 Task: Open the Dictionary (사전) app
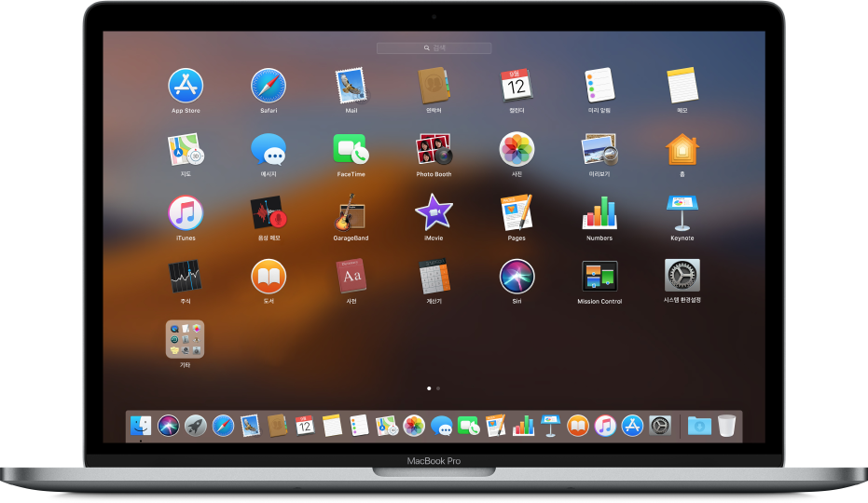(351, 276)
